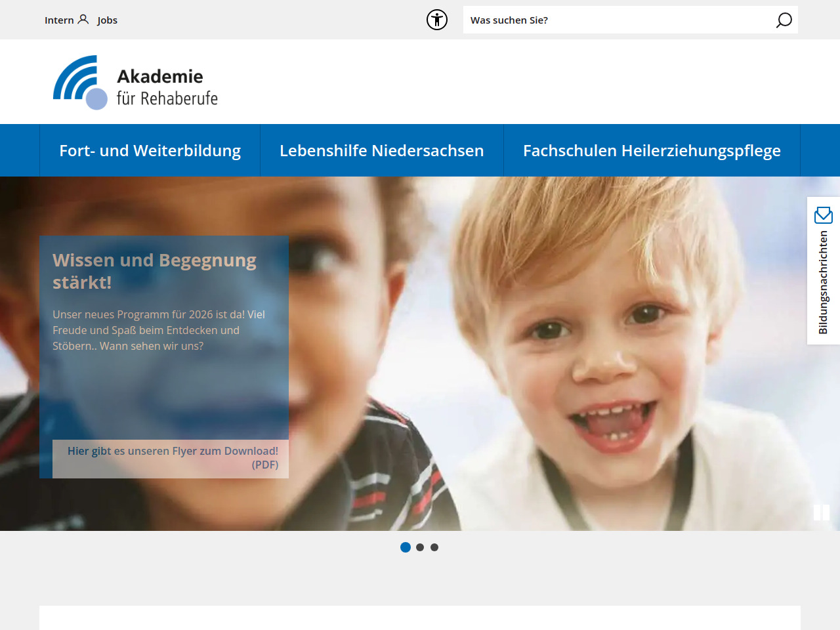
Task: Open Fachschulen Heilerziehungspflege menu
Action: click(x=652, y=150)
